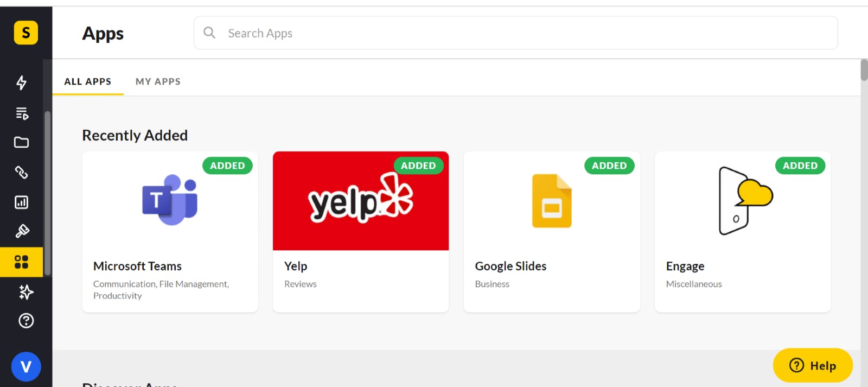Click the Yelp logo image
Image resolution: width=868 pixels, height=387 pixels.
361,200
